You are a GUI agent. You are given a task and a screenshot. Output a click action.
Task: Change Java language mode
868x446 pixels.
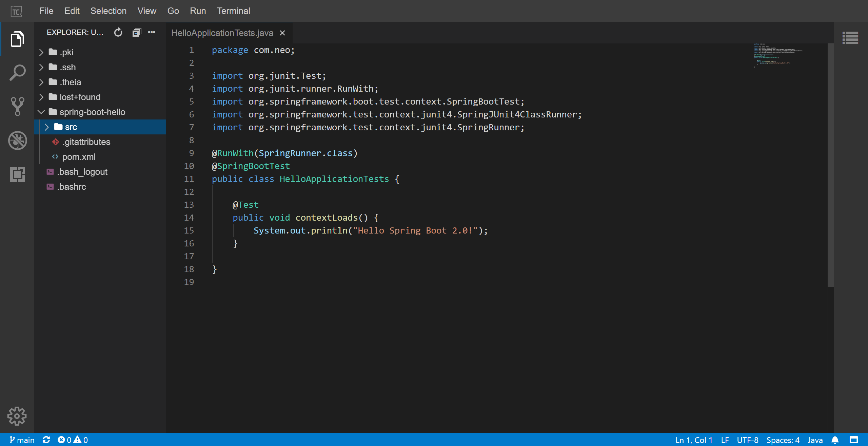[815, 440]
